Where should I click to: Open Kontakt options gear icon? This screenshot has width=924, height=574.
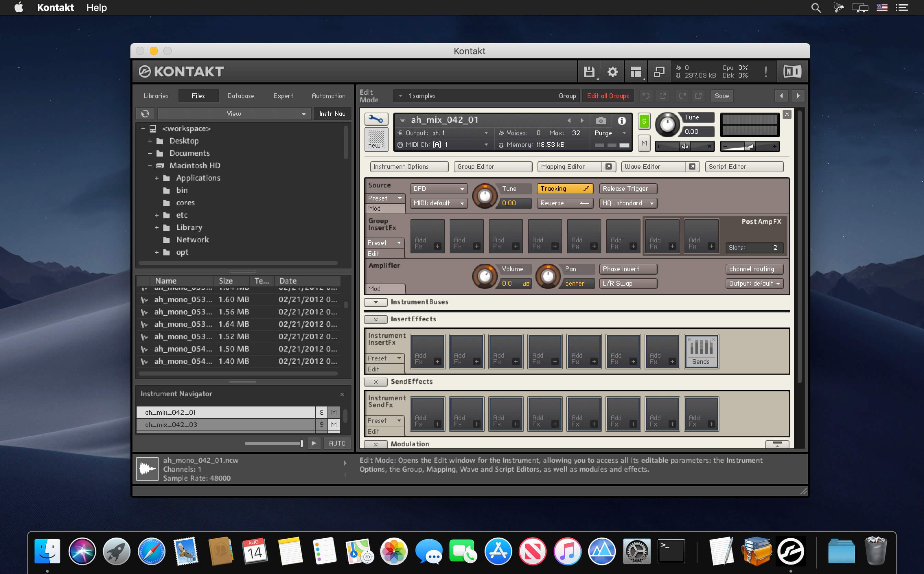tap(612, 71)
